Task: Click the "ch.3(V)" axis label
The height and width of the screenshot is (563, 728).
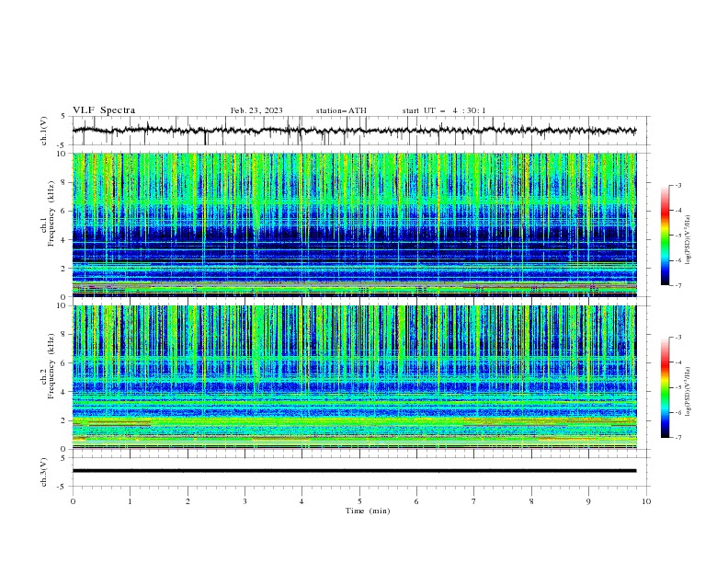Action: pyautogui.click(x=44, y=472)
